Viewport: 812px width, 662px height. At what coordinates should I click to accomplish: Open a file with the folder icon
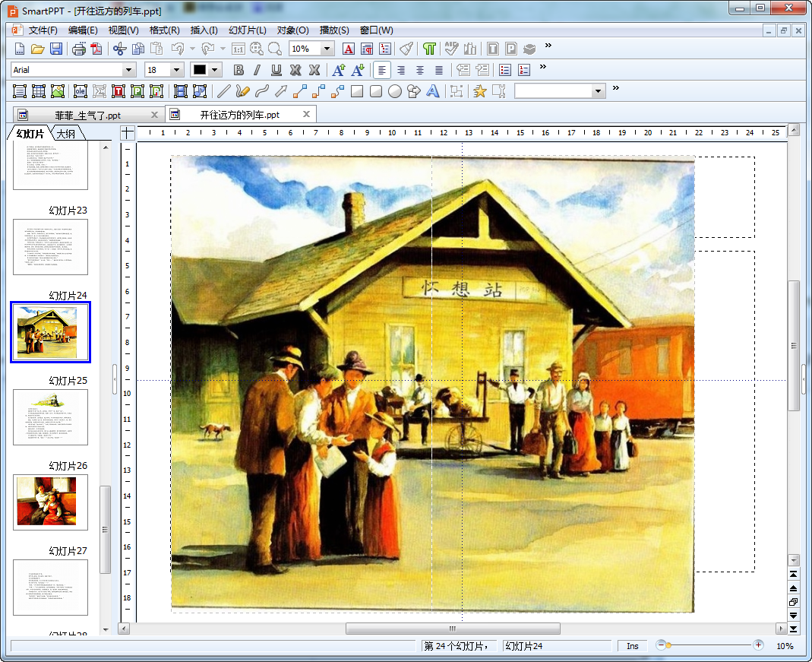pyautogui.click(x=38, y=49)
